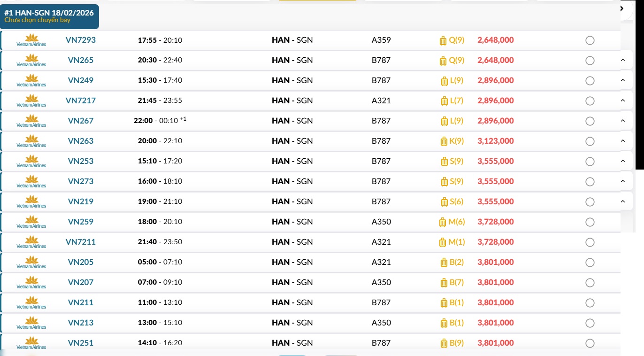Click flight number VN211
Image resolution: width=644 pixels, height=356 pixels.
81,302
